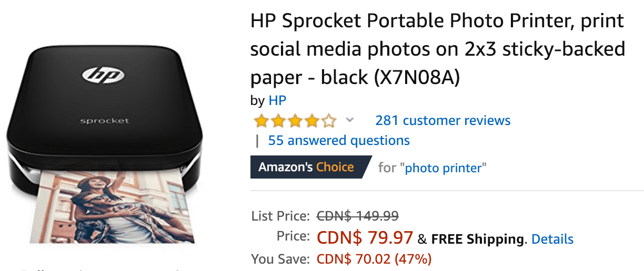Click the CDN$ 70.02 (47%) savings text
This screenshot has width=644, height=271.
click(374, 258)
